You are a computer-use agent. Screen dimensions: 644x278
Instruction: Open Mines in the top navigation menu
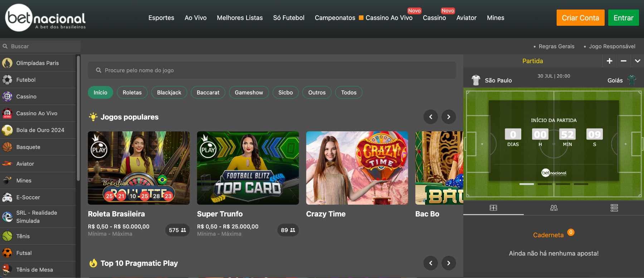496,18
